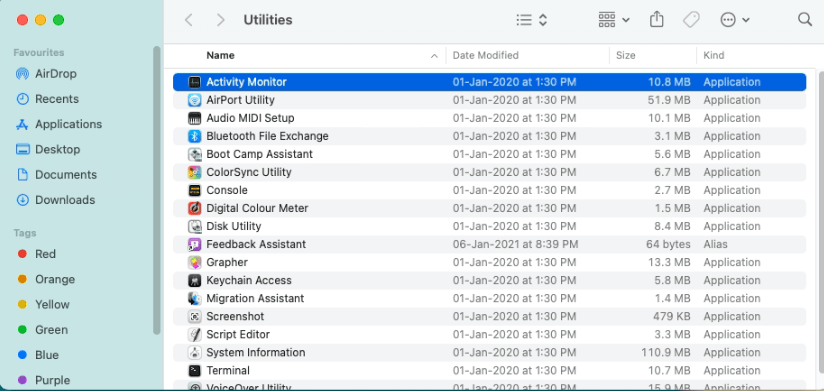Screen dimensions: 824x391
Task: Click the Grapher app icon
Action: 194,262
